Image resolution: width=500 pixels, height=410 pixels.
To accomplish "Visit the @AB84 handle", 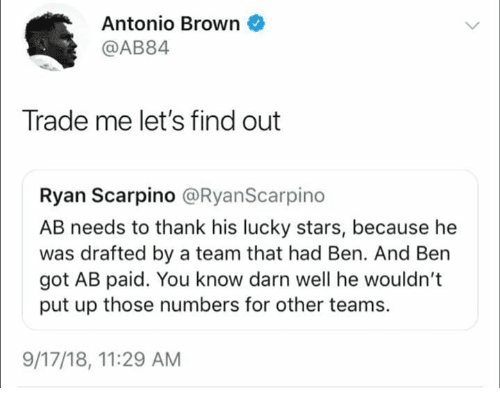I will click(x=136, y=48).
